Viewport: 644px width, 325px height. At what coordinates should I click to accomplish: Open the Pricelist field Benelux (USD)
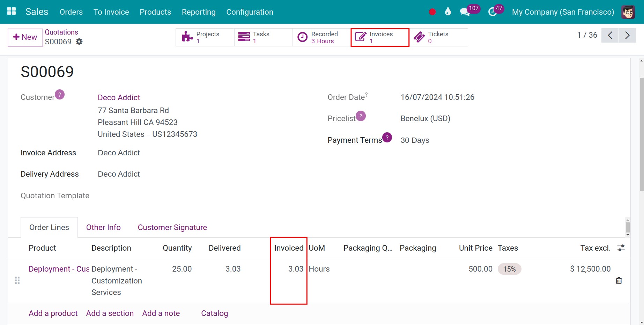[425, 118]
